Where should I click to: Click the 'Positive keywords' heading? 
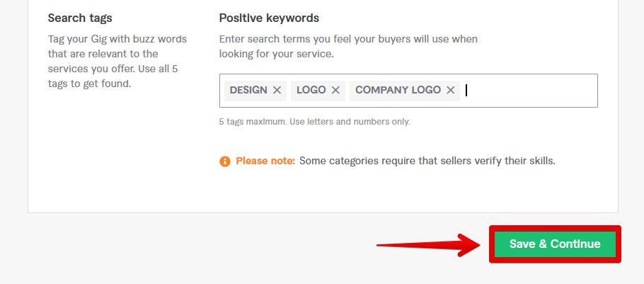click(269, 18)
